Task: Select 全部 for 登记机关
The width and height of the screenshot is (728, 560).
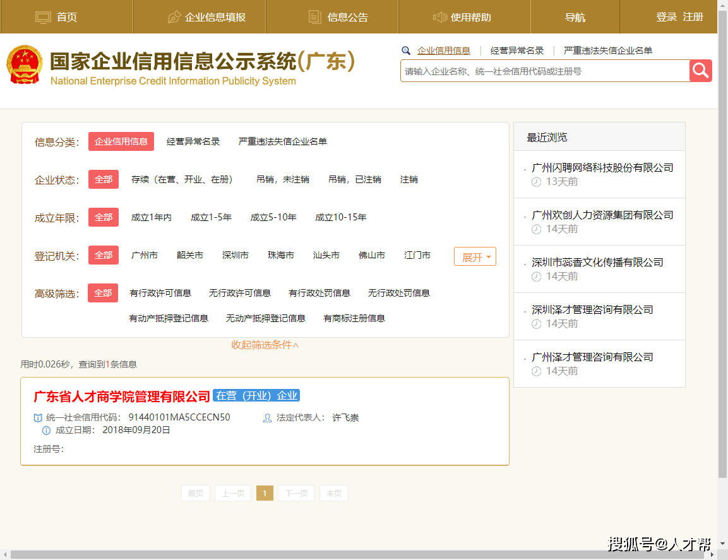Action: 104,256
